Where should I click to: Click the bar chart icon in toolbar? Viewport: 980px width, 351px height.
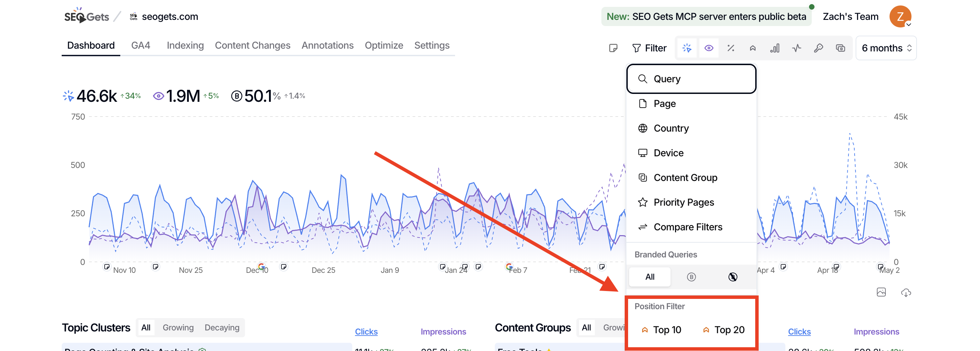point(774,48)
